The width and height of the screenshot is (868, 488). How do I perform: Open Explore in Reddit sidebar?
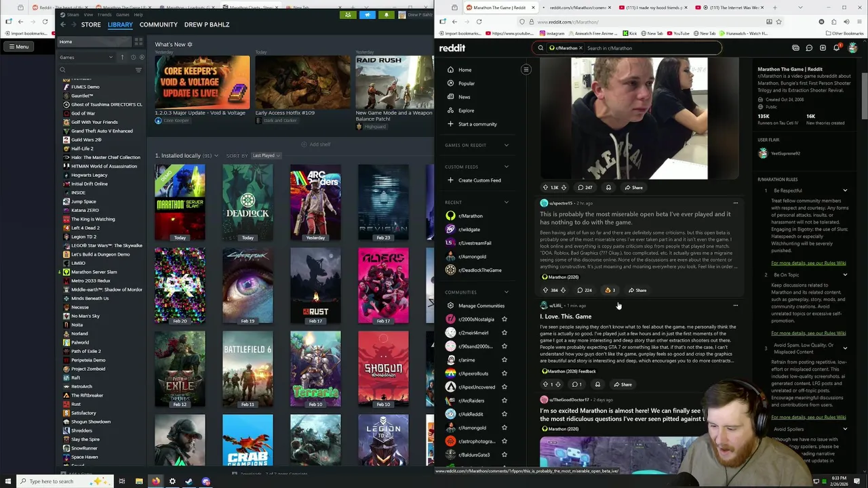pyautogui.click(x=466, y=110)
